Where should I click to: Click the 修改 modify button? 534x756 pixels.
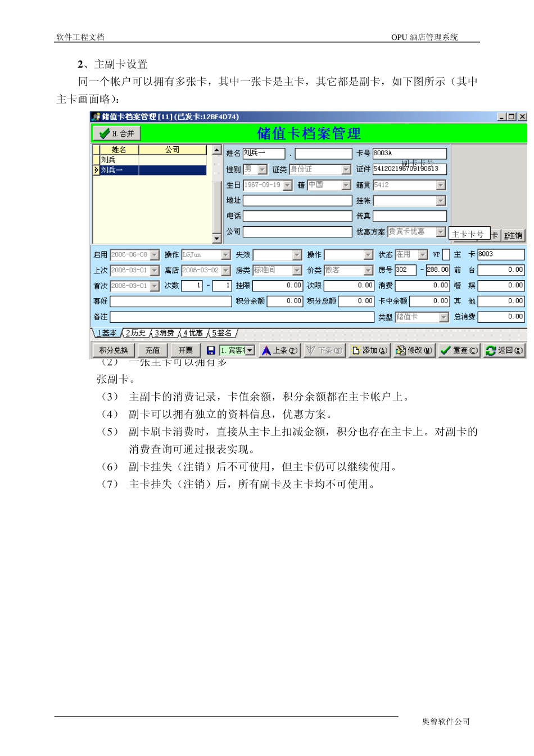pos(415,350)
